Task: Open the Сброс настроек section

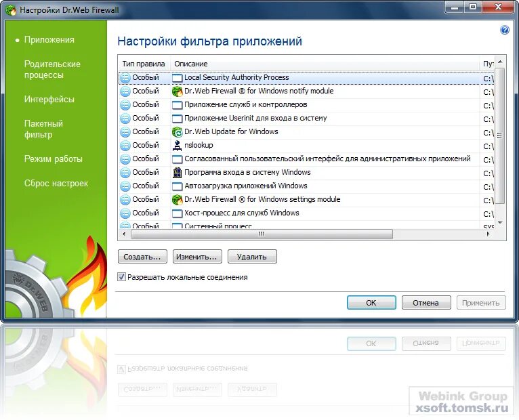Action: pos(56,184)
